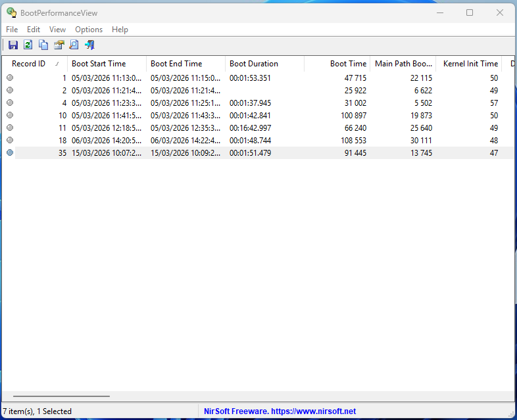Click boot duration 00:01:51.479
This screenshot has height=420, width=517.
250,153
